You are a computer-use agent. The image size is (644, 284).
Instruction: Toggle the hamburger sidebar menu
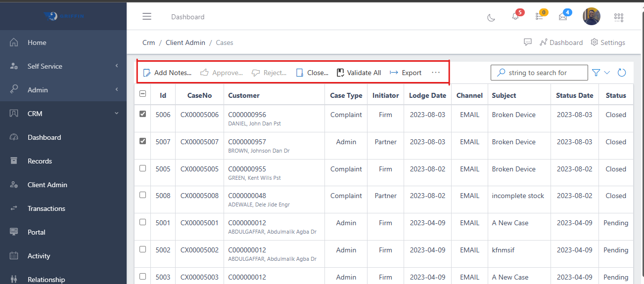(x=147, y=17)
